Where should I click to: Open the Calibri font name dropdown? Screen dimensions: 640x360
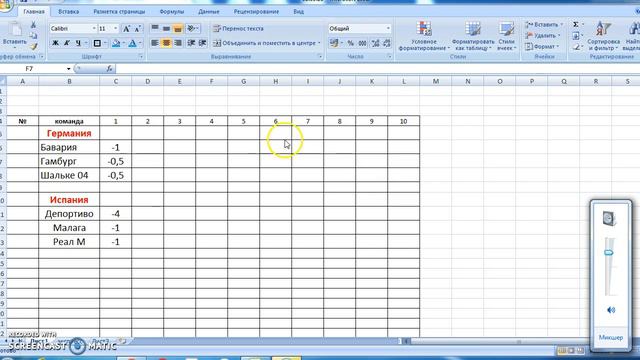pyautogui.click(x=94, y=29)
